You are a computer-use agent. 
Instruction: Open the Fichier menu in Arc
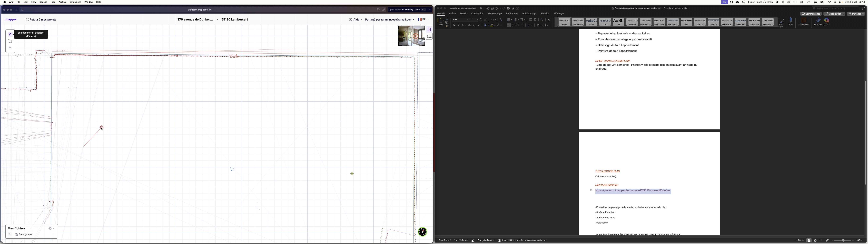[18, 2]
